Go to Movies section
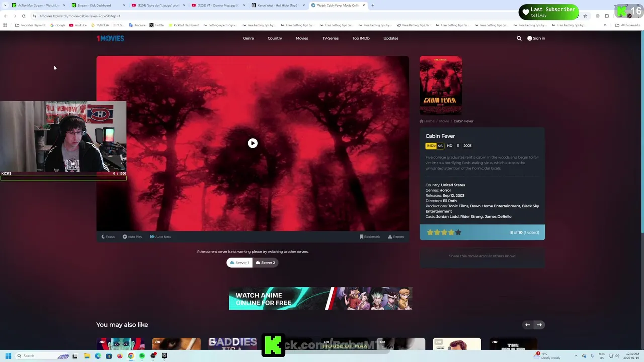The image size is (644, 362). [302, 38]
